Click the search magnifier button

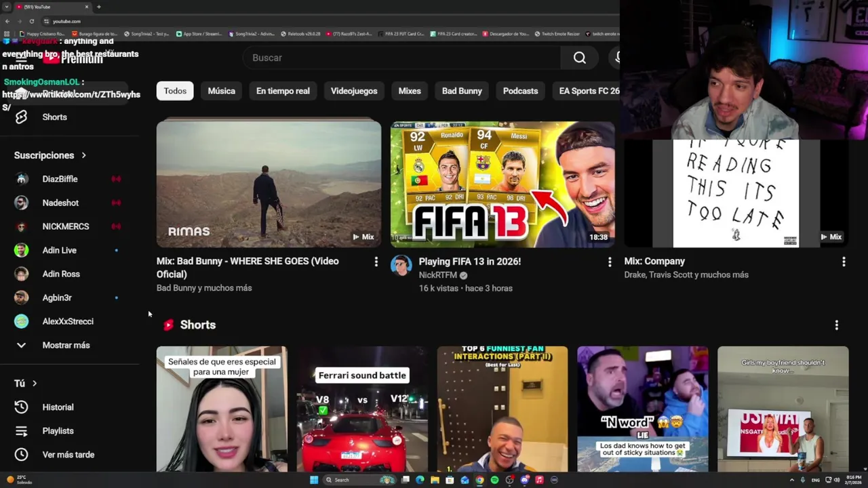pos(580,58)
